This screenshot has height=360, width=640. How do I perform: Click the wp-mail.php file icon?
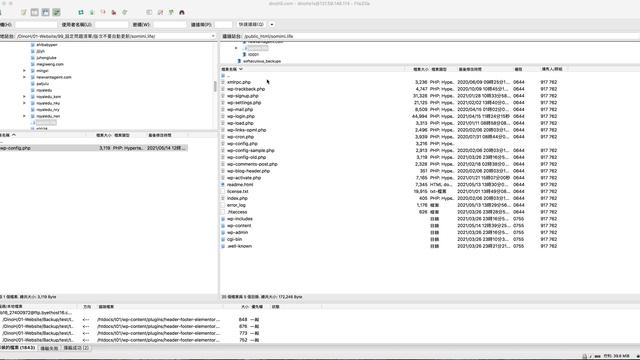223,110
